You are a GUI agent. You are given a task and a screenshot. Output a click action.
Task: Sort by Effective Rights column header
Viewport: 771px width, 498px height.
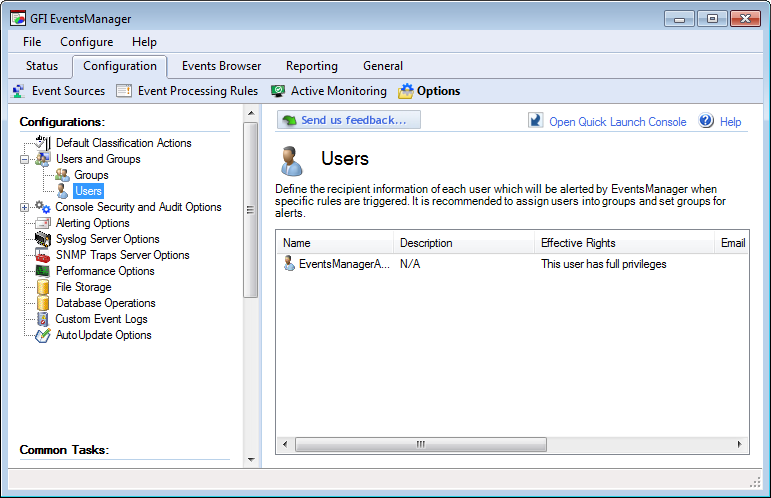tap(624, 243)
